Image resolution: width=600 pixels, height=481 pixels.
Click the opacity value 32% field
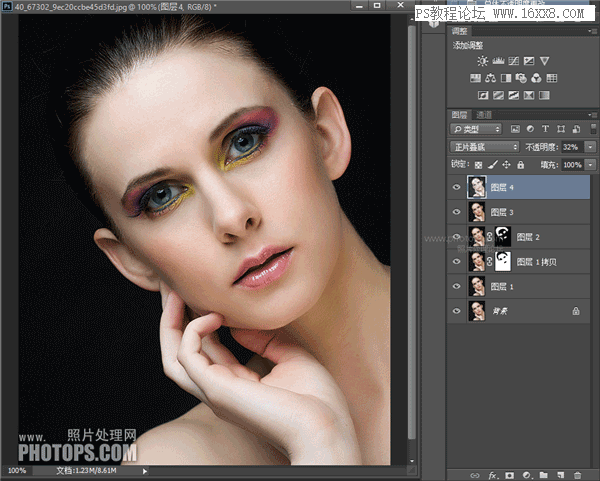coord(572,147)
